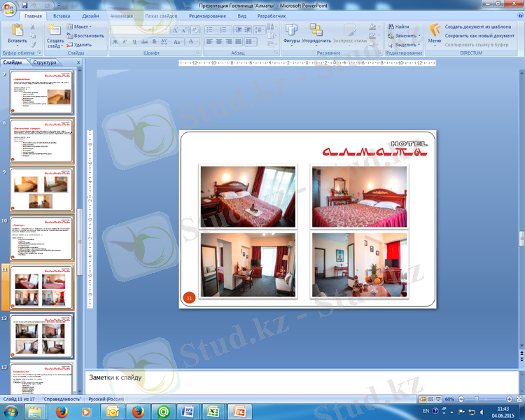Click the 60% zoom level value
525x420 pixels.
tap(449, 399)
